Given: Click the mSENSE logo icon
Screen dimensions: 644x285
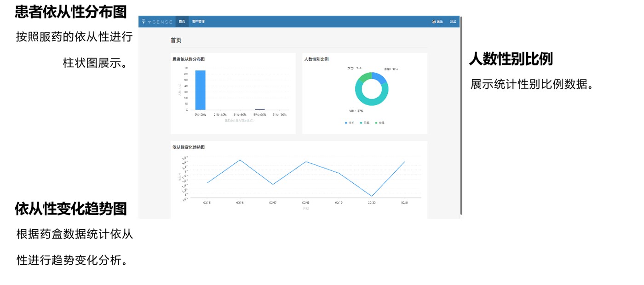Looking at the screenshot, I should click(x=144, y=22).
